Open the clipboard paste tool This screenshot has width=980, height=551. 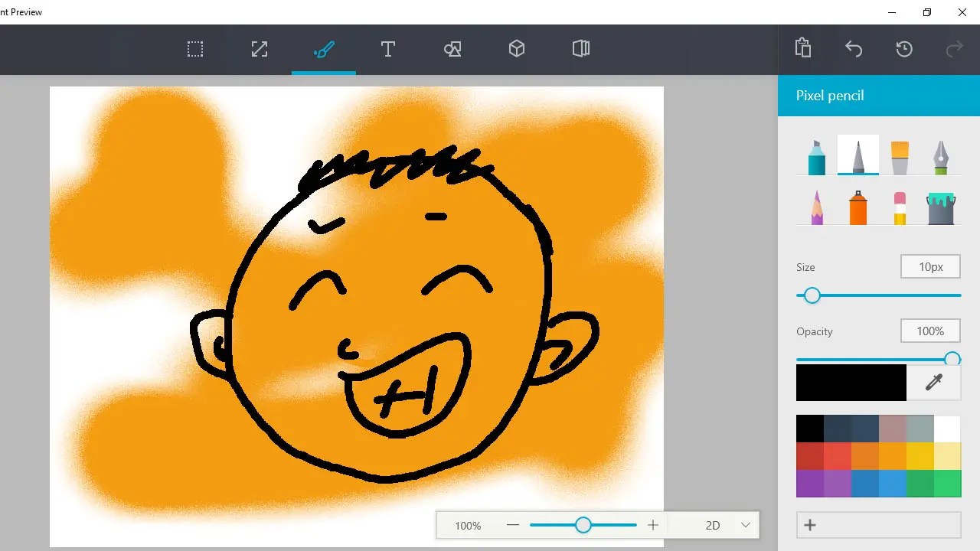(803, 48)
